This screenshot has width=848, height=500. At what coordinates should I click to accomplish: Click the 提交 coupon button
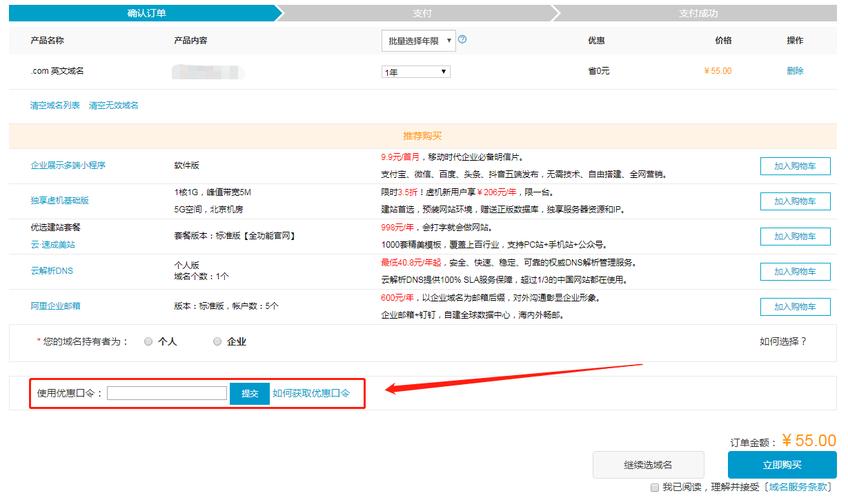point(249,393)
